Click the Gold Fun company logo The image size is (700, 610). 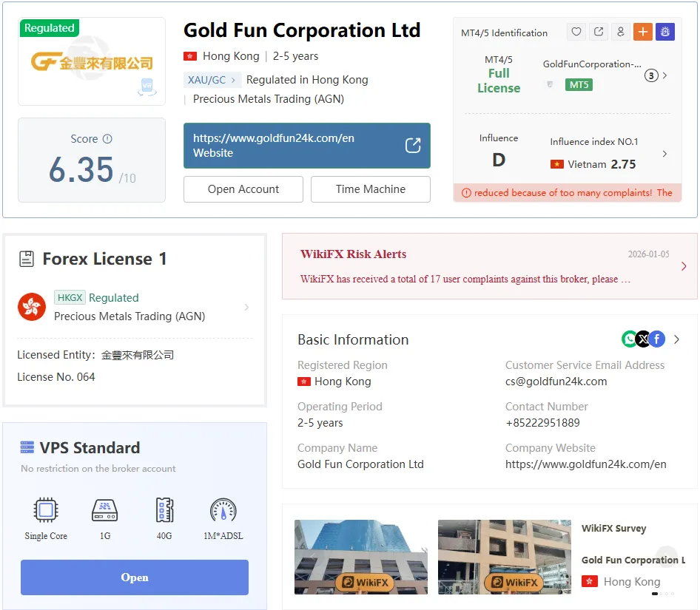pos(92,62)
